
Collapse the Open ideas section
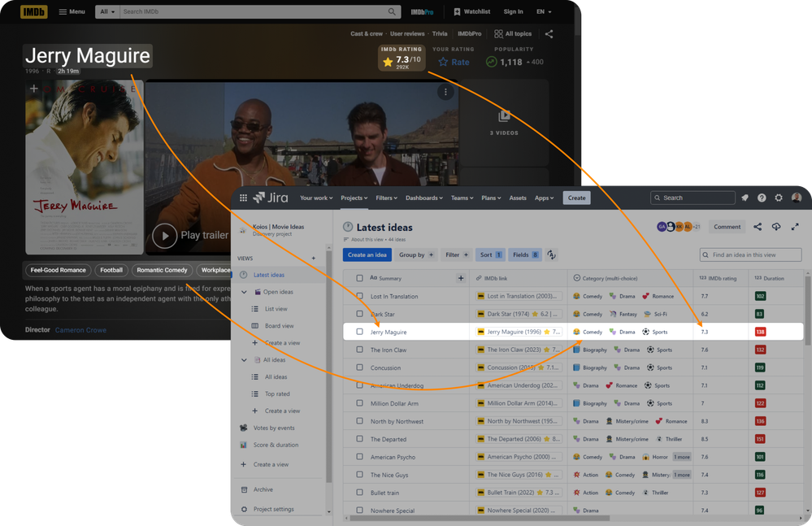tap(244, 292)
